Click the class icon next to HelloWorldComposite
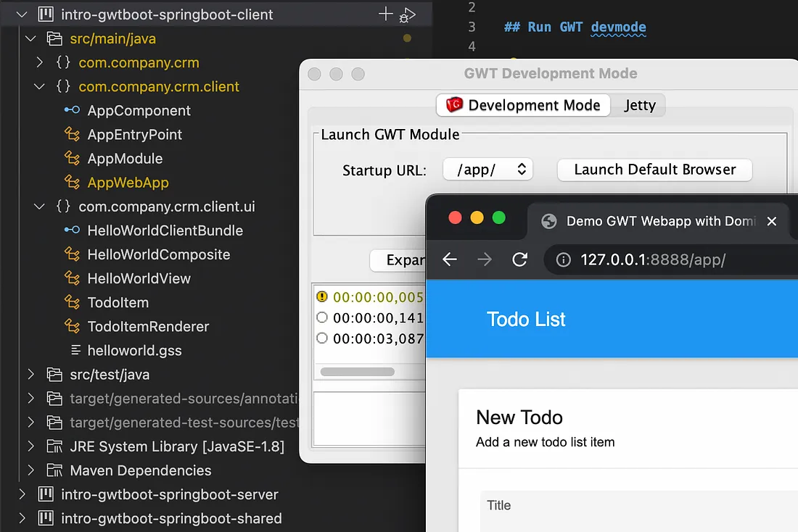 (x=72, y=254)
